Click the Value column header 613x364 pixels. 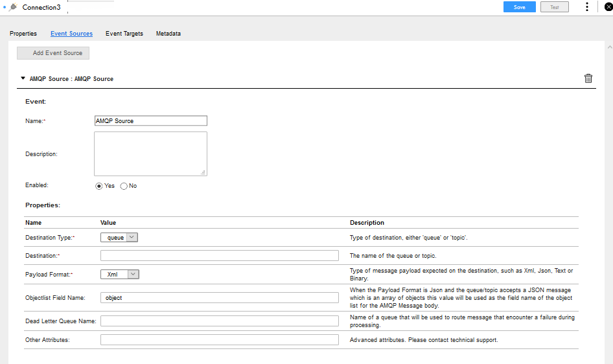pyautogui.click(x=108, y=223)
